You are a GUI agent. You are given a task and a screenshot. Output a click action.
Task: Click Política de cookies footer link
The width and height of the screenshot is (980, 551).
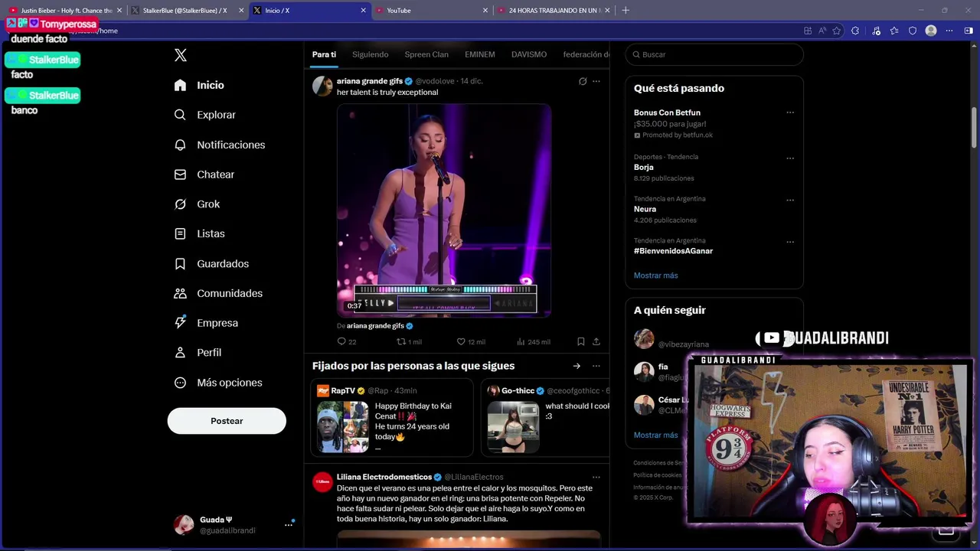pos(657,475)
